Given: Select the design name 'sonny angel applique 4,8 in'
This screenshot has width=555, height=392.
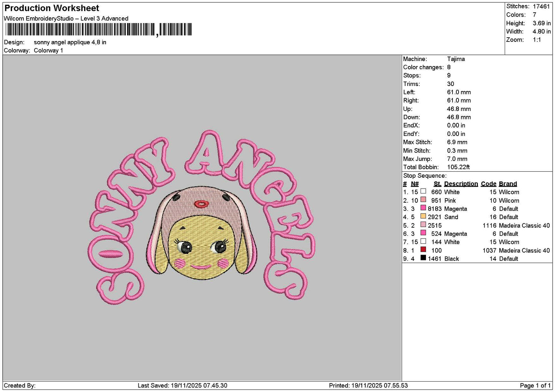Looking at the screenshot, I should tap(70, 42).
